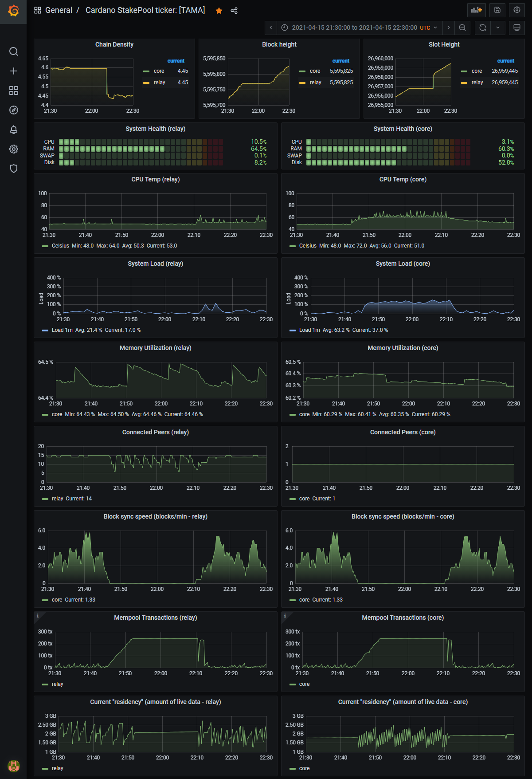Click the zoom out time range button
This screenshot has width=532, height=779.
(x=462, y=28)
